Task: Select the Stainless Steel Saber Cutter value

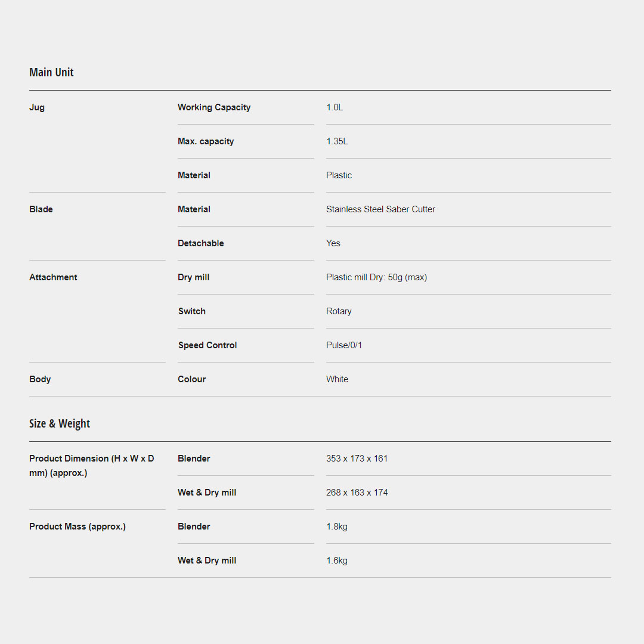Action: (x=380, y=209)
